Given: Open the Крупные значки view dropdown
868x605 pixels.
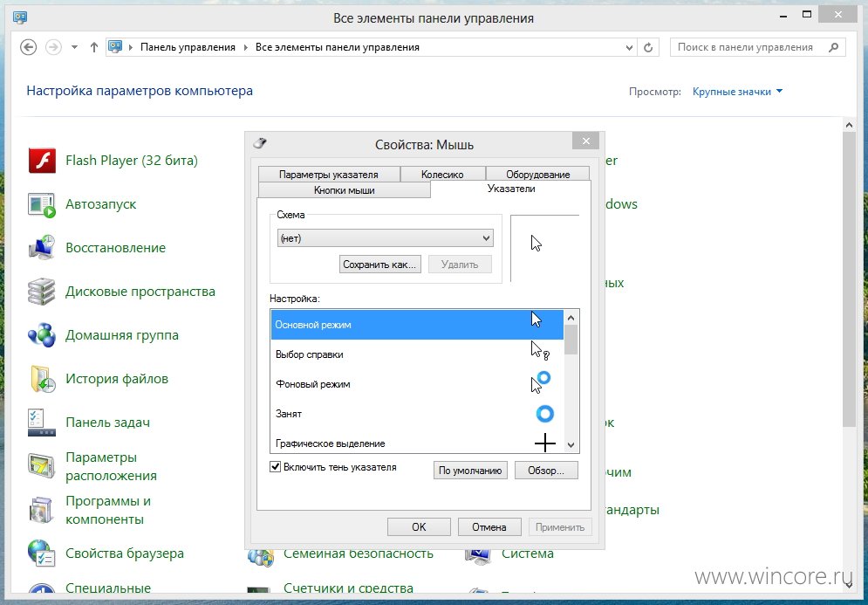Looking at the screenshot, I should point(737,92).
